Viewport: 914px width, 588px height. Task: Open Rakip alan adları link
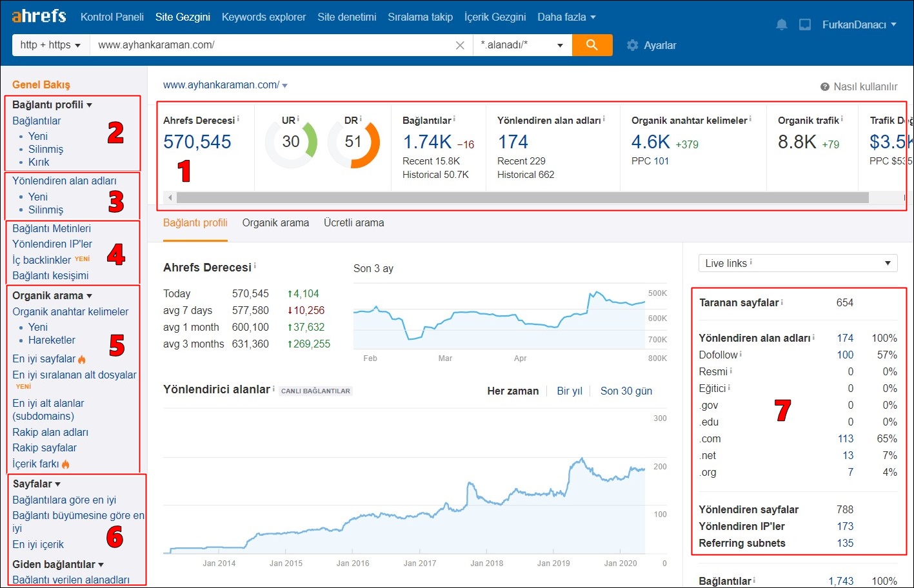(50, 432)
